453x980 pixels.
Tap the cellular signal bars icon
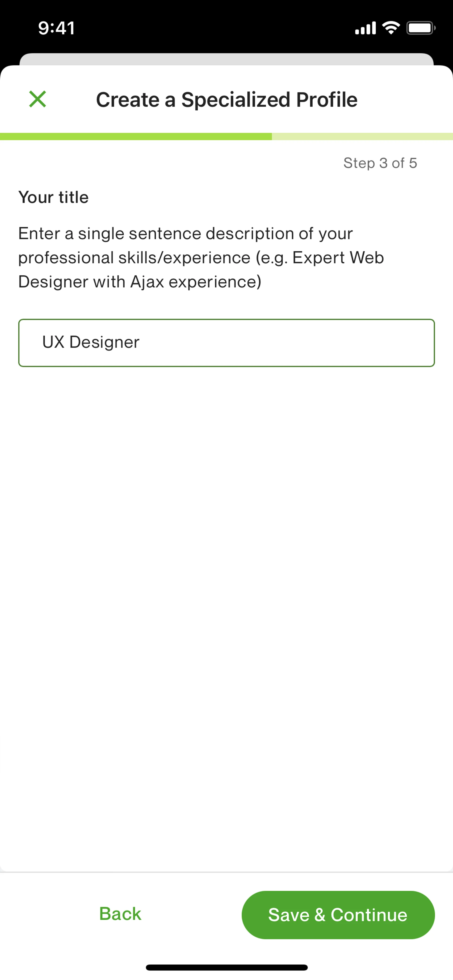click(365, 28)
